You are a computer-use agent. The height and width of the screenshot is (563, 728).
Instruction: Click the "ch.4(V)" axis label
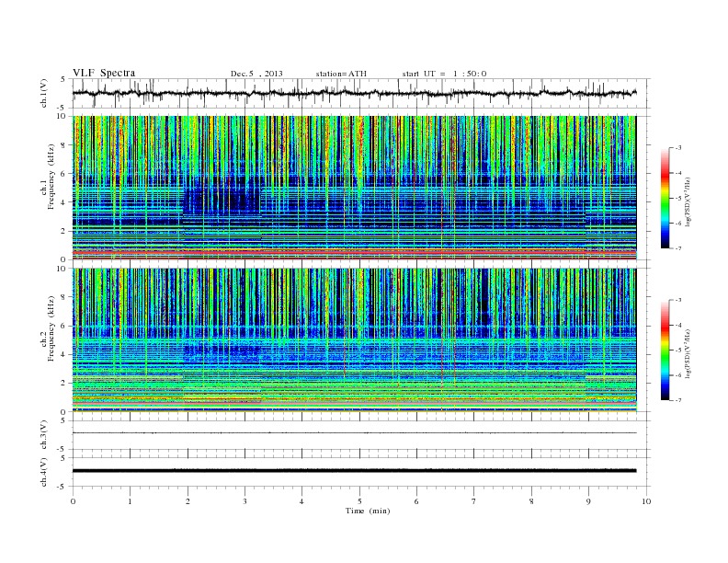pyautogui.click(x=44, y=472)
